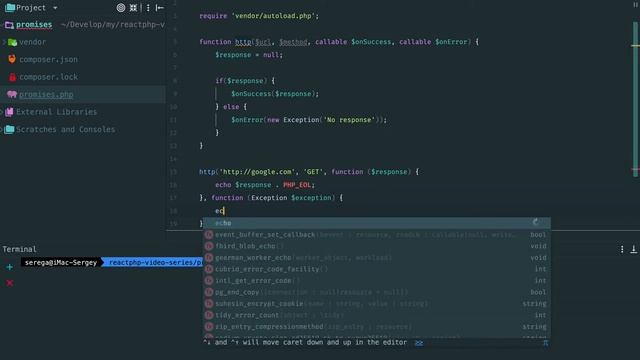Click serega@iMac-Sergey in terminal prompt

click(61, 262)
